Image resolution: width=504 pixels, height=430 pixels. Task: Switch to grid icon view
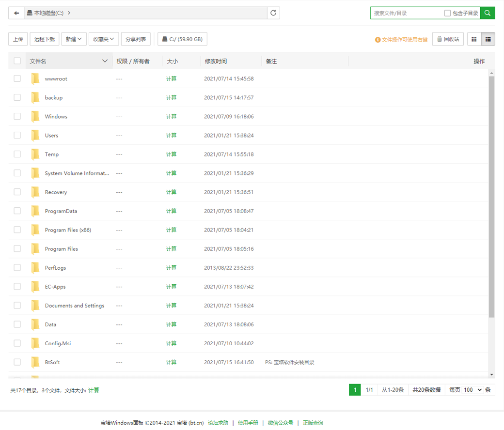tap(474, 39)
